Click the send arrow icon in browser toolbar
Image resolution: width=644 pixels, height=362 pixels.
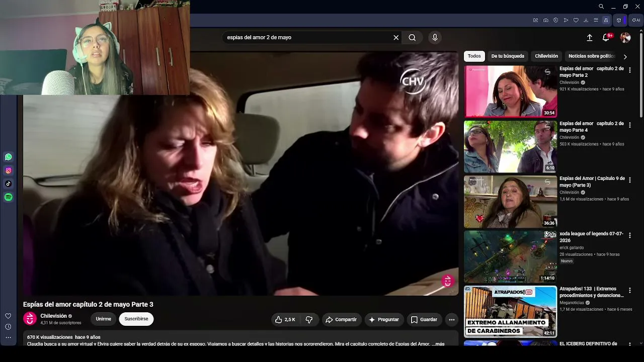tap(566, 20)
